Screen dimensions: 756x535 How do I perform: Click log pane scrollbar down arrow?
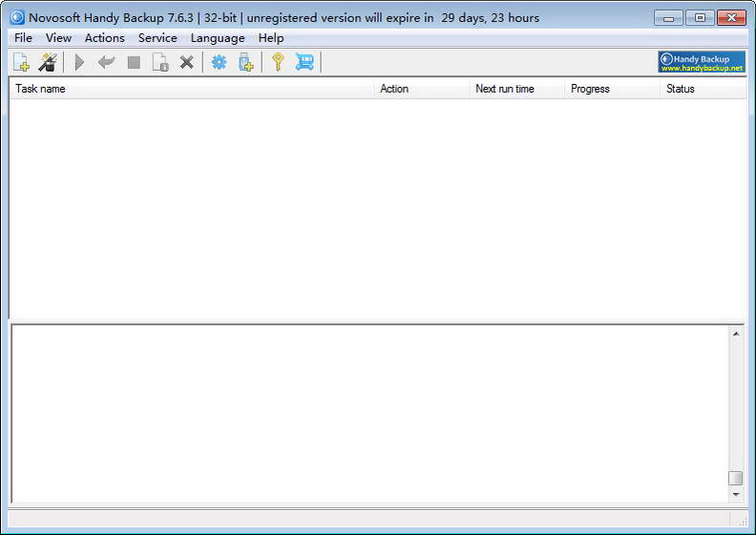tap(736, 494)
